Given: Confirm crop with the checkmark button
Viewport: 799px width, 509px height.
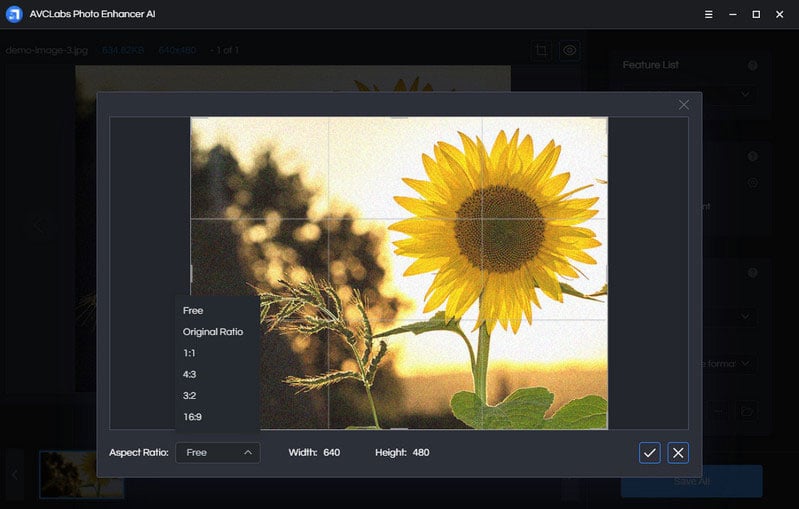Looking at the screenshot, I should tap(650, 452).
